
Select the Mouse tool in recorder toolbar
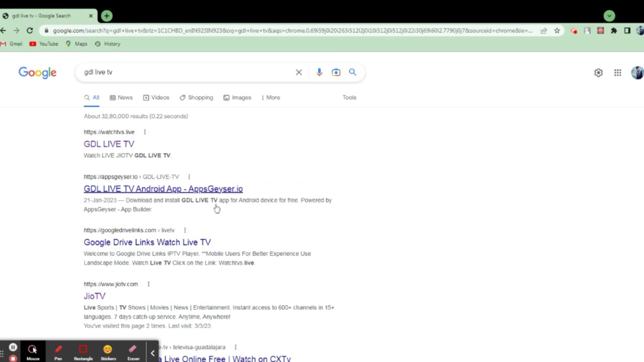(33, 351)
